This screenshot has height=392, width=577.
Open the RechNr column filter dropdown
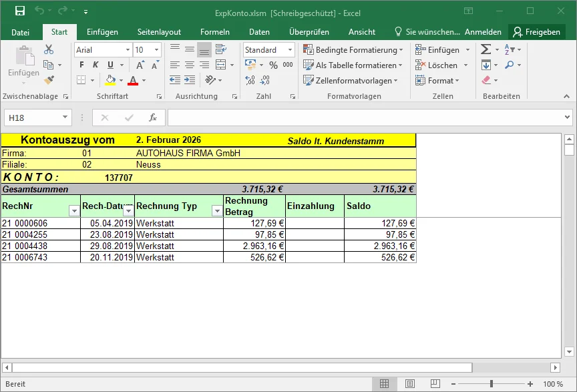click(74, 211)
